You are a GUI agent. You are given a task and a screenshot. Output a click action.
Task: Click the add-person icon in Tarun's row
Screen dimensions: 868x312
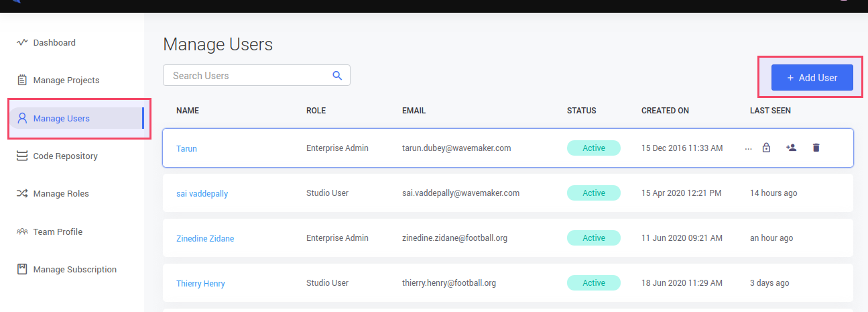pyautogui.click(x=791, y=148)
